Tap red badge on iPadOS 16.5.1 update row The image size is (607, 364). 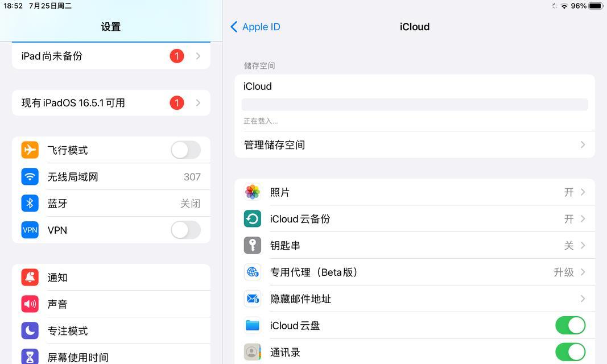point(177,103)
